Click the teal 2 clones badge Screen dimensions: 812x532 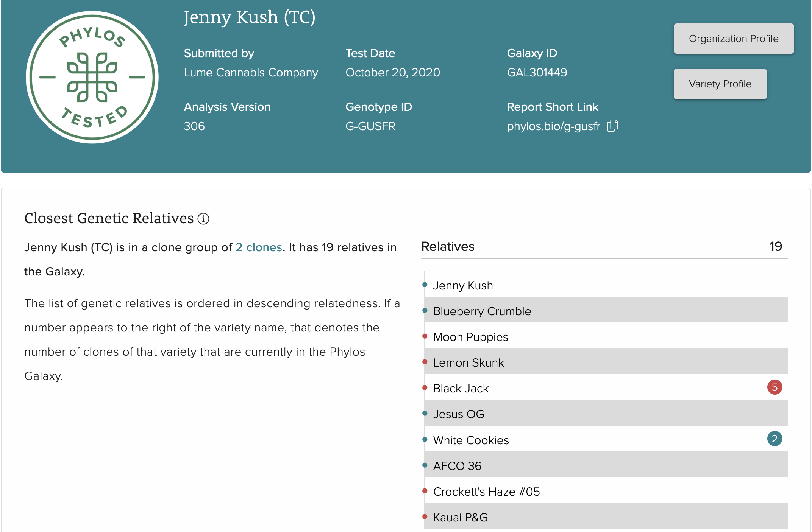click(775, 439)
